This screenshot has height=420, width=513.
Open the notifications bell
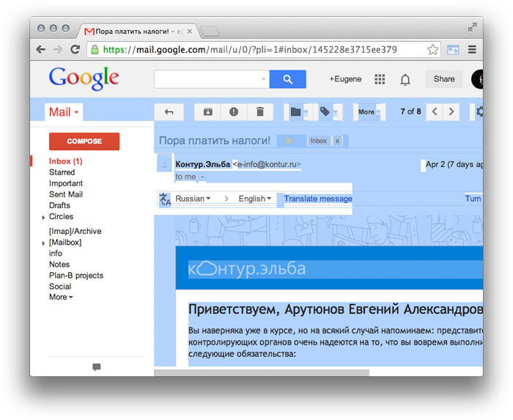click(x=405, y=79)
